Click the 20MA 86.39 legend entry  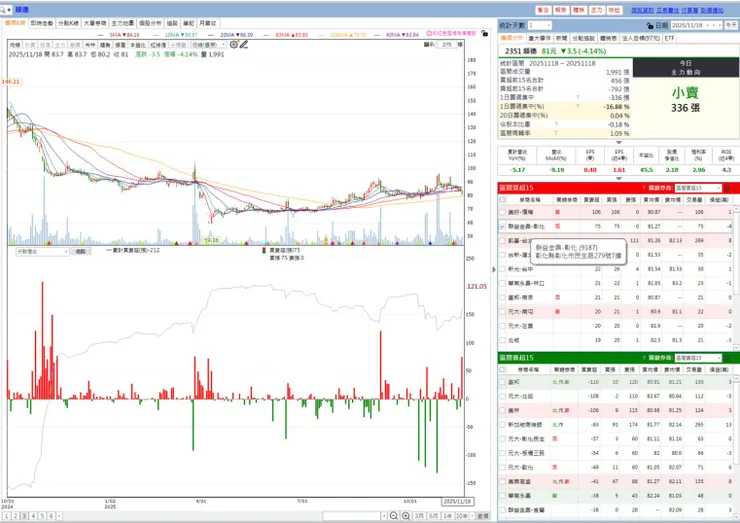pyautogui.click(x=230, y=35)
